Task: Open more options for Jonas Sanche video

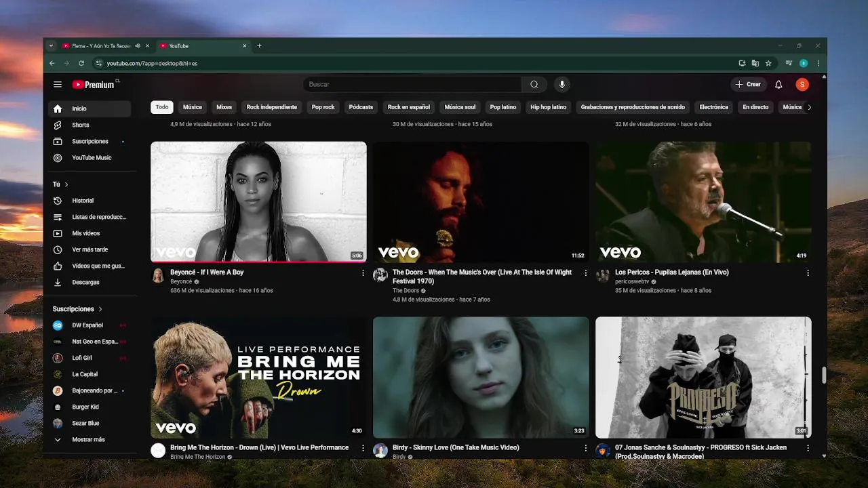Action: [x=808, y=448]
